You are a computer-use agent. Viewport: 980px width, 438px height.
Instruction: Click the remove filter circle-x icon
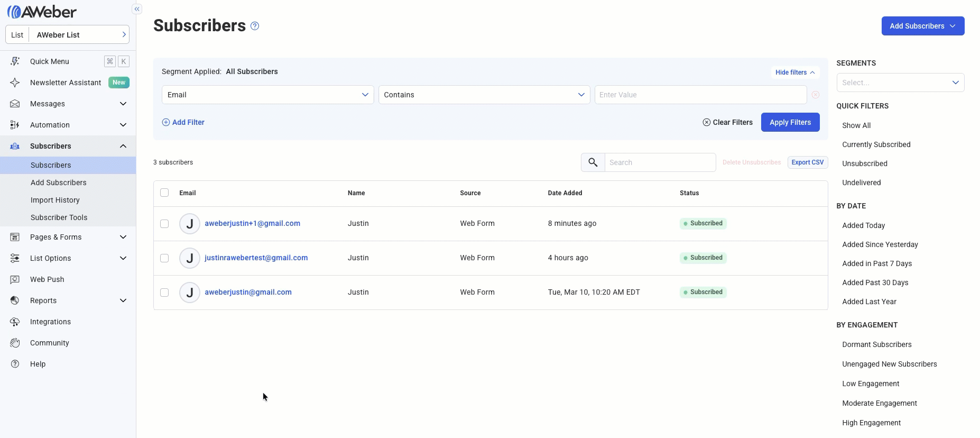pyautogui.click(x=816, y=95)
